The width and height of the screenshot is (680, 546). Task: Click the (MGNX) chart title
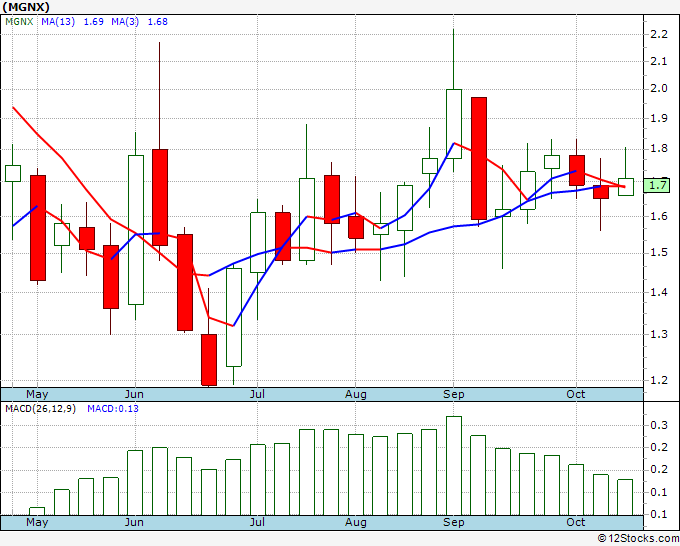tap(26, 7)
